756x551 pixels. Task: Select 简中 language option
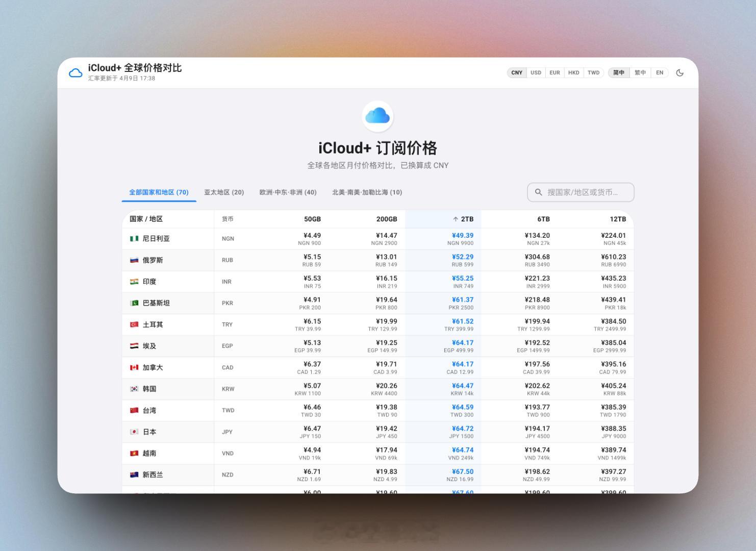[x=619, y=72]
